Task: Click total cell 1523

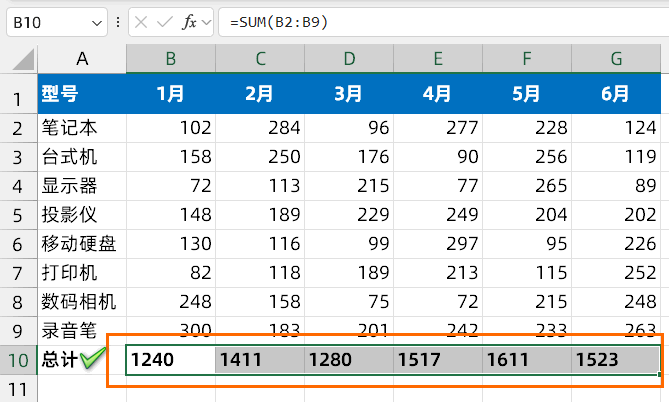Action: pos(616,360)
